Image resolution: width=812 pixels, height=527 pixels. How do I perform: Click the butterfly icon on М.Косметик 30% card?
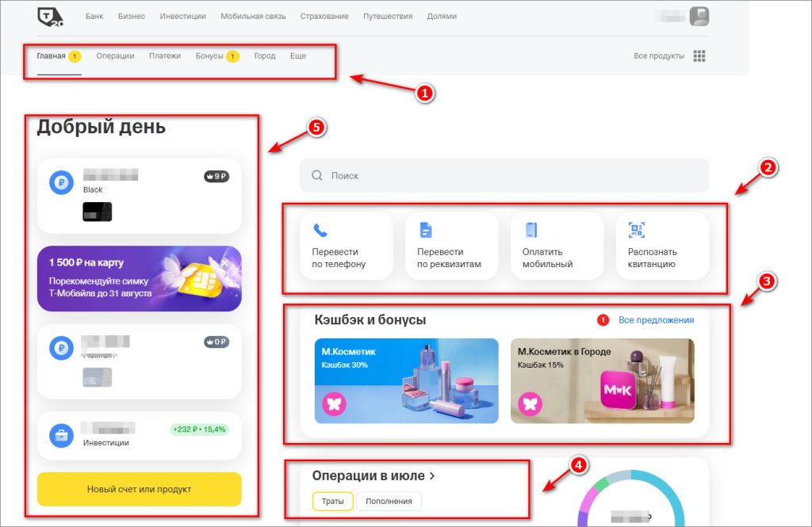coord(334,404)
